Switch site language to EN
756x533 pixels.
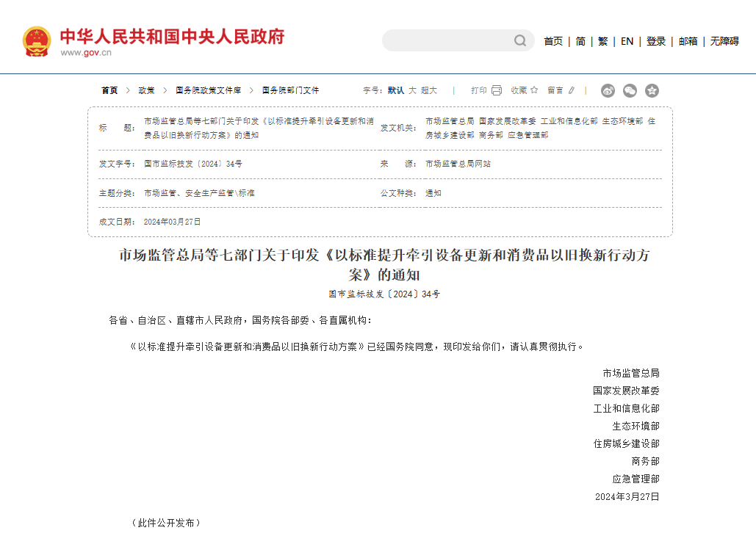pyautogui.click(x=627, y=41)
